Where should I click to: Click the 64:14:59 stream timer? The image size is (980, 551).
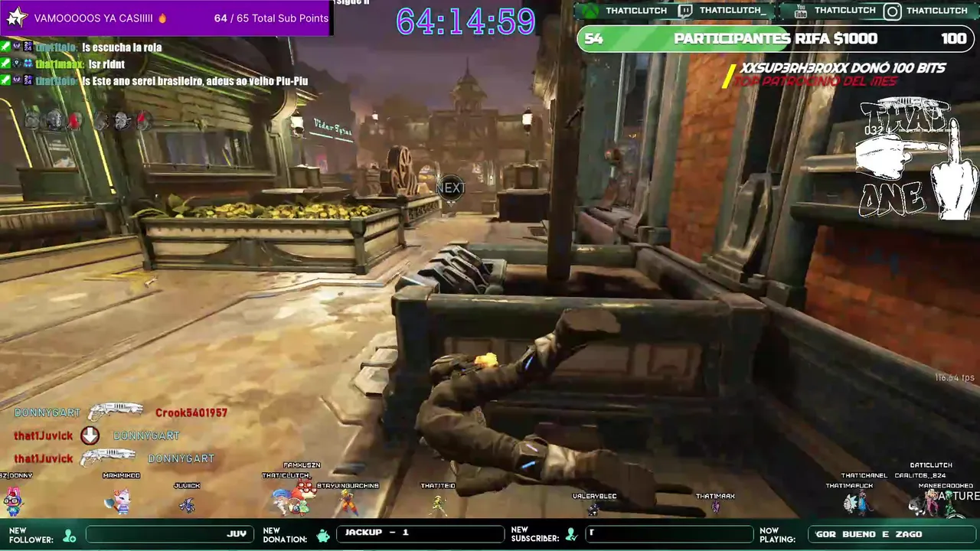[465, 21]
